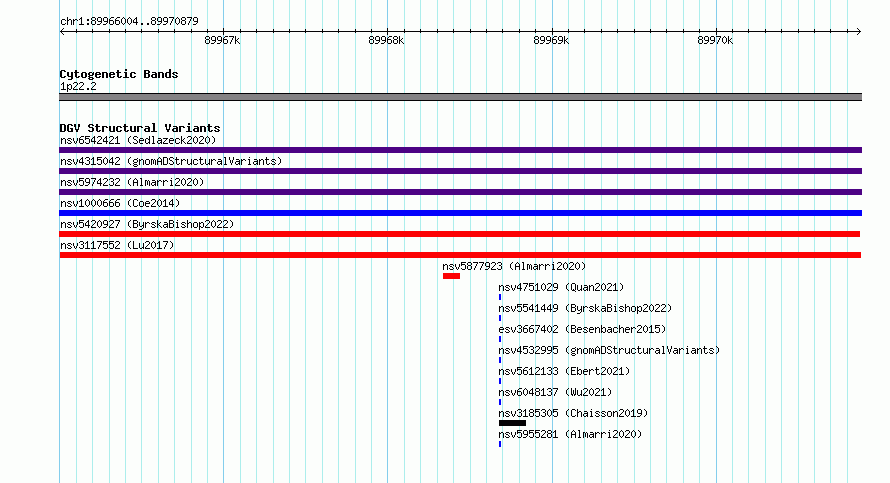This screenshot has width=890, height=483.
Task: Click nsv5420927 (ByrskaBishop2022) label
Action: (147, 224)
